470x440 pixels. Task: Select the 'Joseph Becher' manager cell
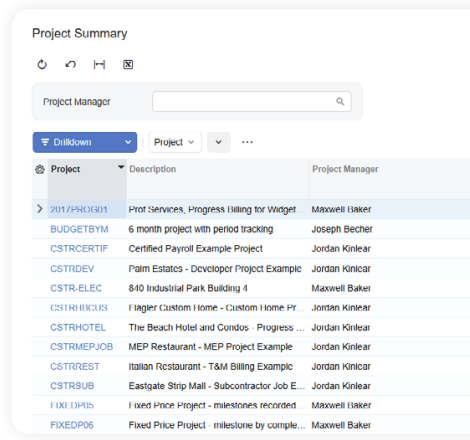click(342, 229)
